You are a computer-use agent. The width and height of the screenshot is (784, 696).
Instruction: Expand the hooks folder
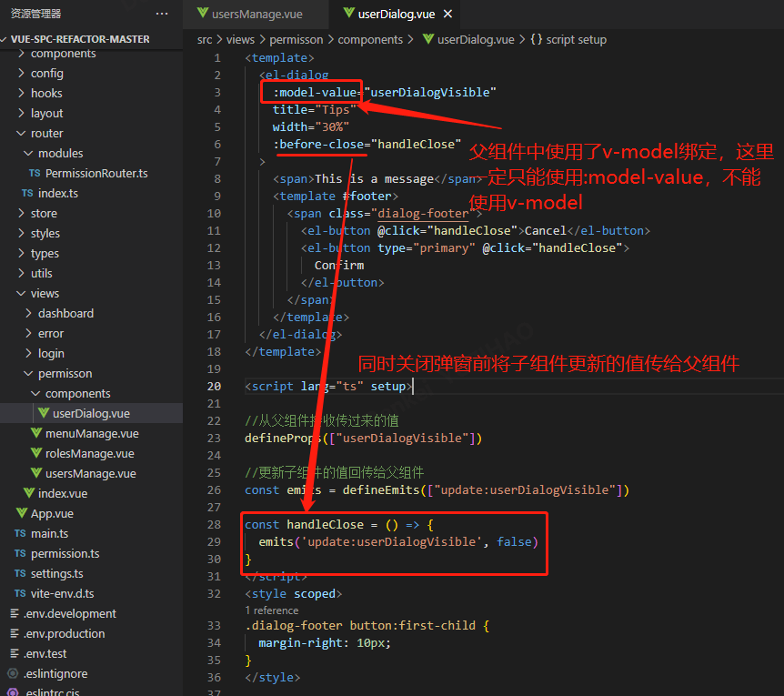21,93
